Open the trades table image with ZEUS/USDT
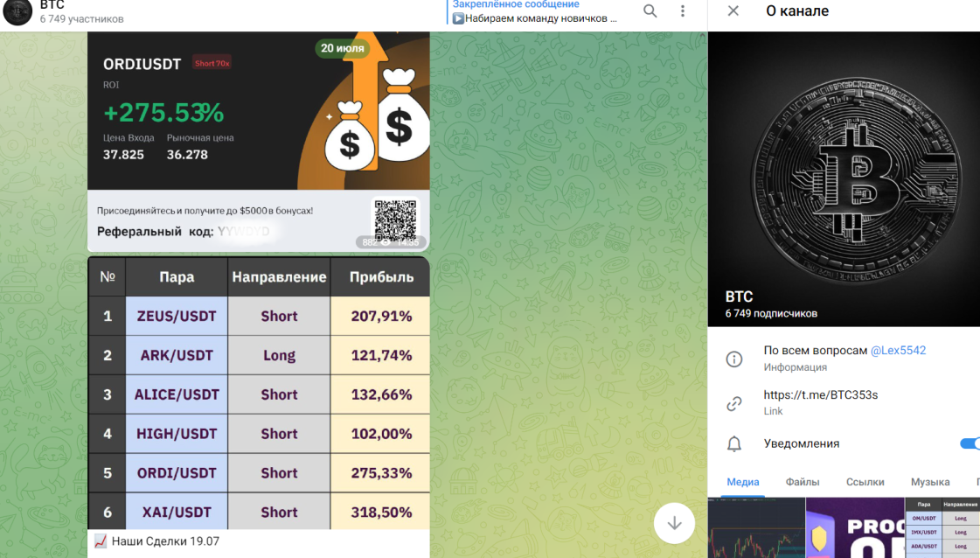Viewport: 980px width, 558px height. (x=258, y=393)
